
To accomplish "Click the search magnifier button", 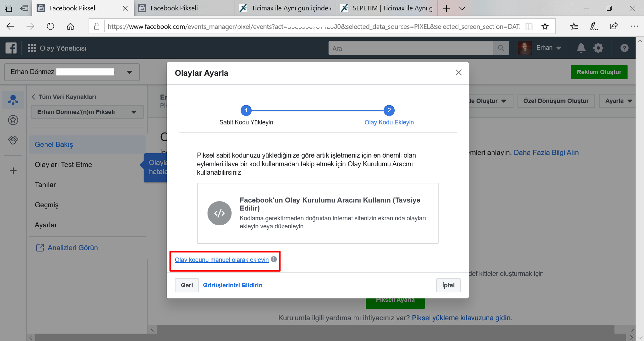I will point(501,48).
